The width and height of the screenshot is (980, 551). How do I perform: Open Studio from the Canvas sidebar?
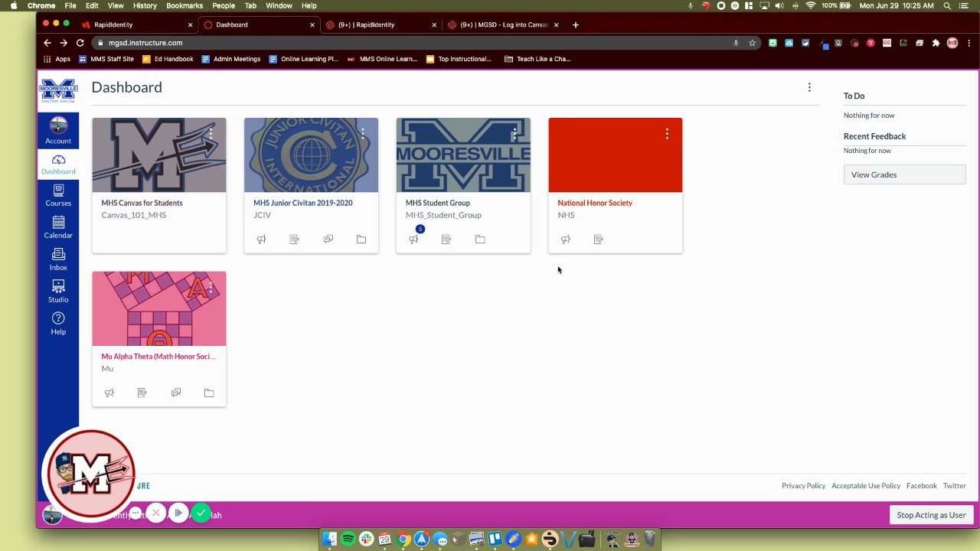coord(58,292)
